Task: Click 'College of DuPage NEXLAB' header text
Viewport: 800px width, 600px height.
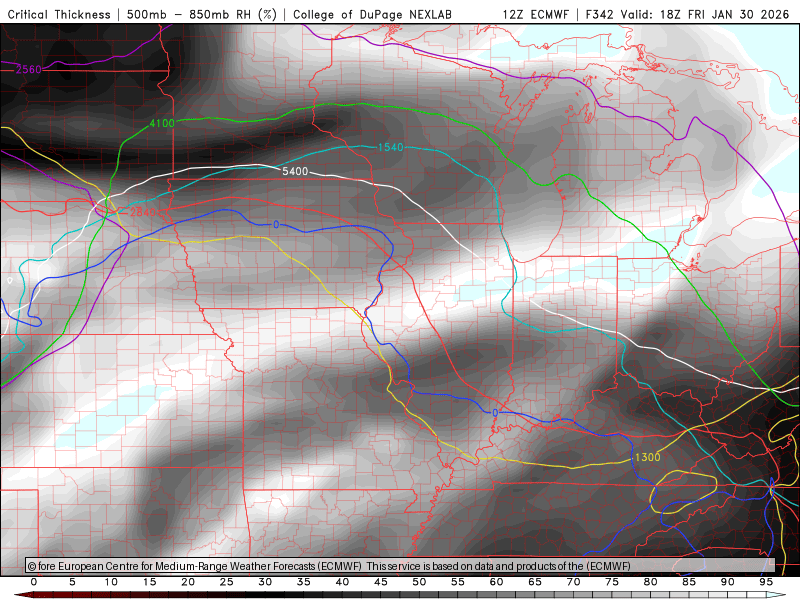Action: [372, 15]
